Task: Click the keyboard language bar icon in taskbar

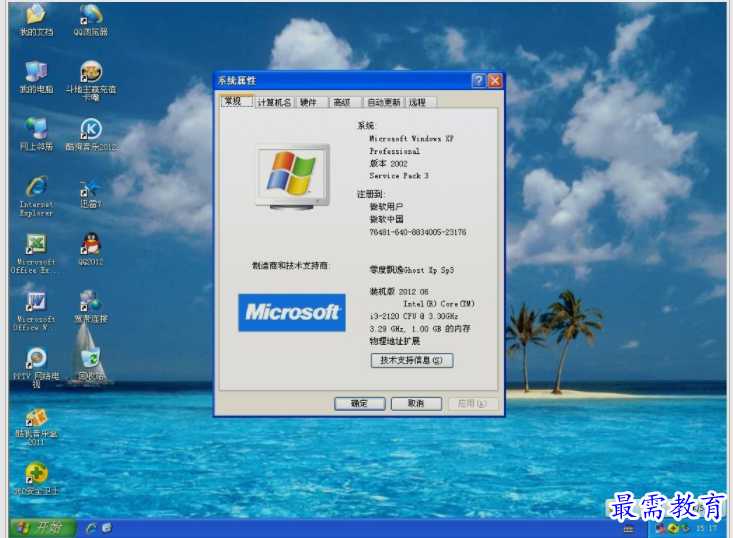Action: tap(629, 529)
